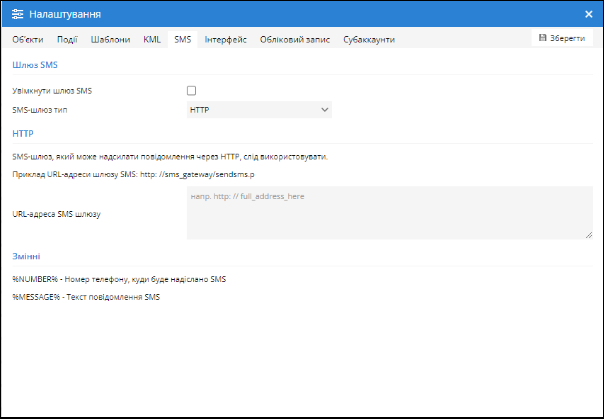Open the Субаккаунти tab
Screen dimensions: 605x419
(369, 40)
